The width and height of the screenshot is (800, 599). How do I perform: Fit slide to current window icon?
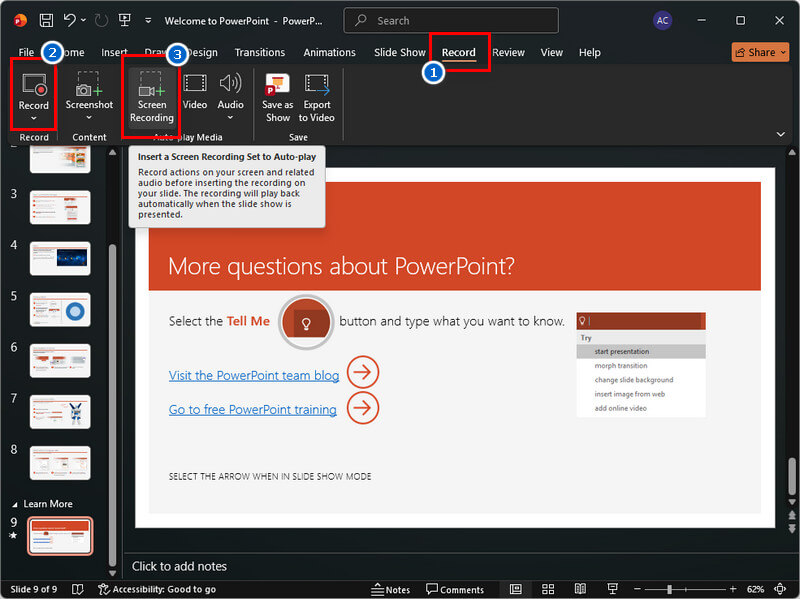pos(780,589)
